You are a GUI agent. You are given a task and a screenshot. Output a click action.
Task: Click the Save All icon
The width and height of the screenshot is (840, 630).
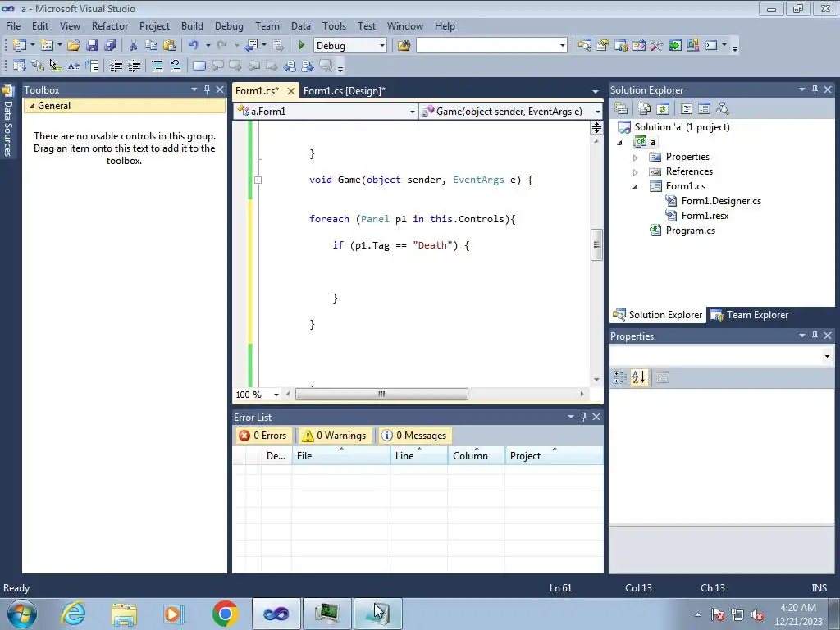tap(111, 46)
